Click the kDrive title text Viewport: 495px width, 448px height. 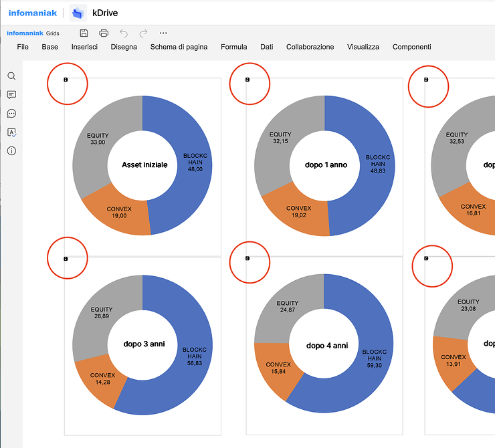[105, 13]
